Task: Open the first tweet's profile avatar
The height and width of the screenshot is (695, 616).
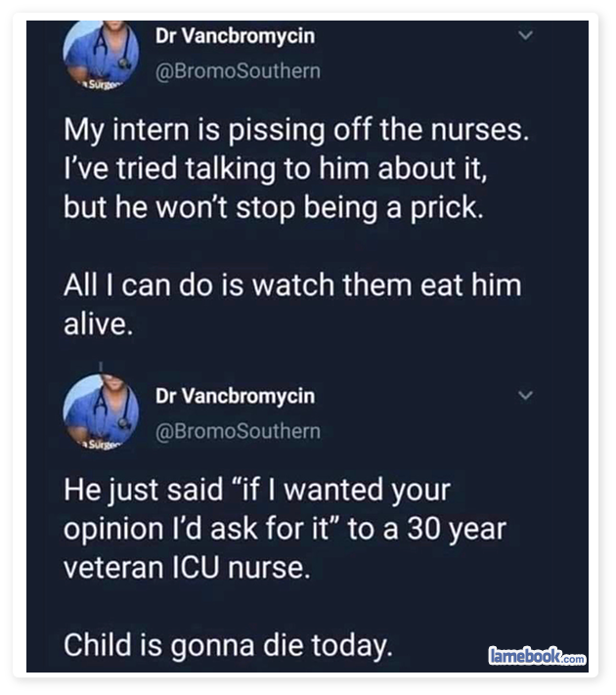Action: (x=101, y=56)
